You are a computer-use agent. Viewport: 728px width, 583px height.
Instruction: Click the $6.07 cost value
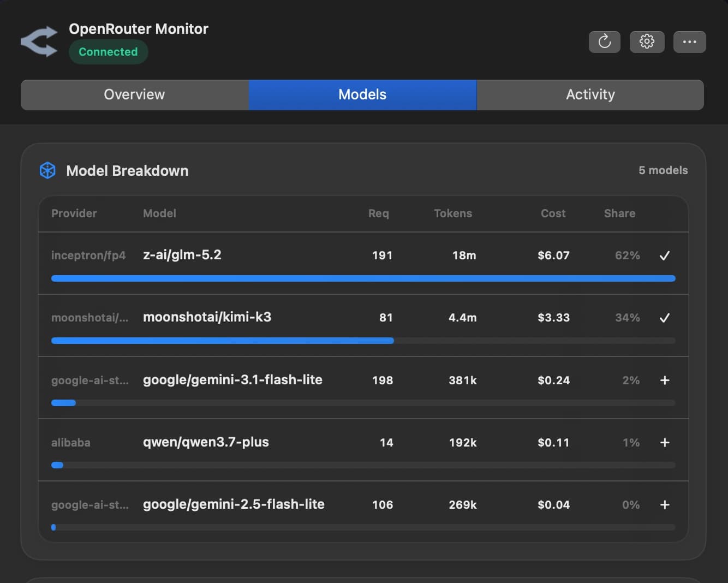pyautogui.click(x=553, y=255)
